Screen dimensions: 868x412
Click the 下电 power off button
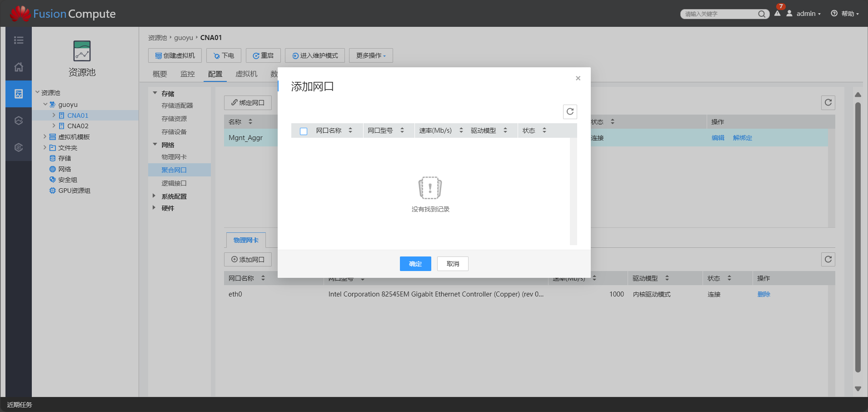[x=224, y=55]
